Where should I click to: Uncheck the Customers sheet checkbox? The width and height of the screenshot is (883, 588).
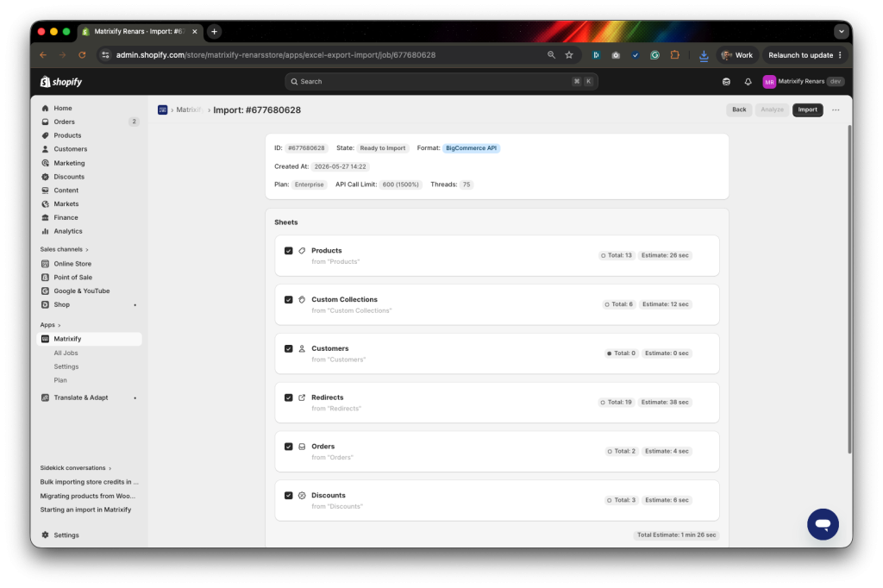(x=288, y=348)
